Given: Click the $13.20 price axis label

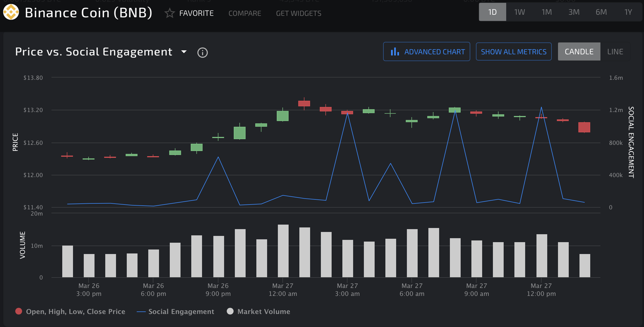Looking at the screenshot, I should [x=33, y=110].
